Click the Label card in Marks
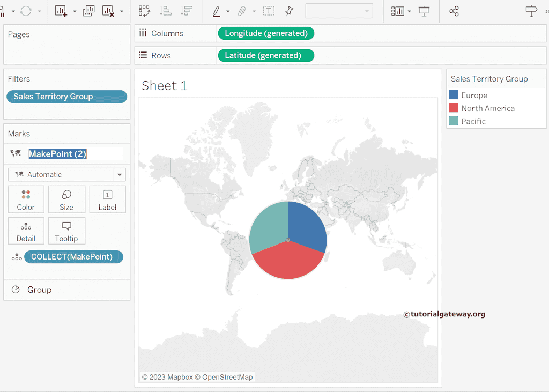 [x=107, y=199]
